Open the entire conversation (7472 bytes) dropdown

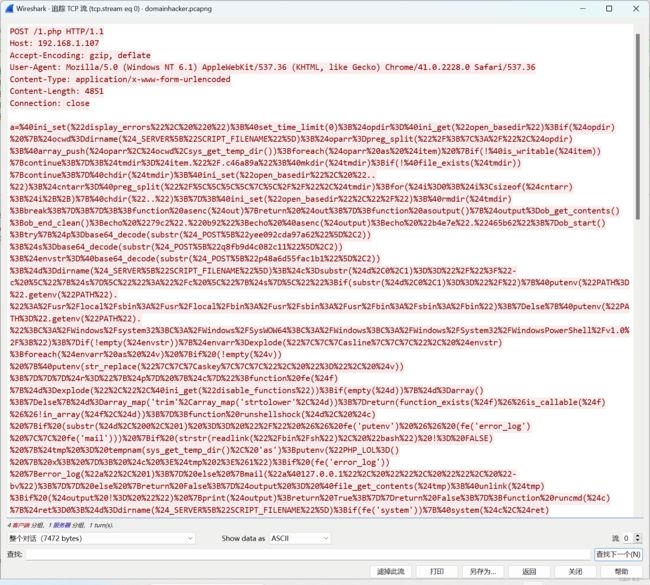101,538
